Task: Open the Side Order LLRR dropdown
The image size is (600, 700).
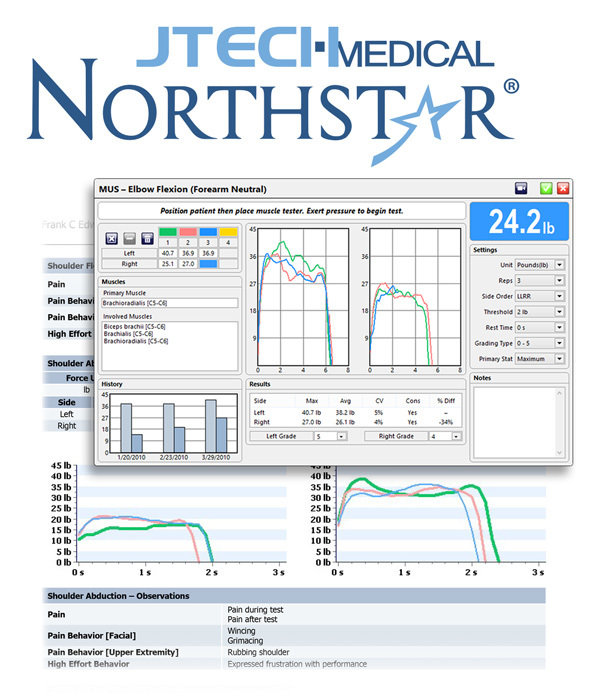Action: [559, 296]
